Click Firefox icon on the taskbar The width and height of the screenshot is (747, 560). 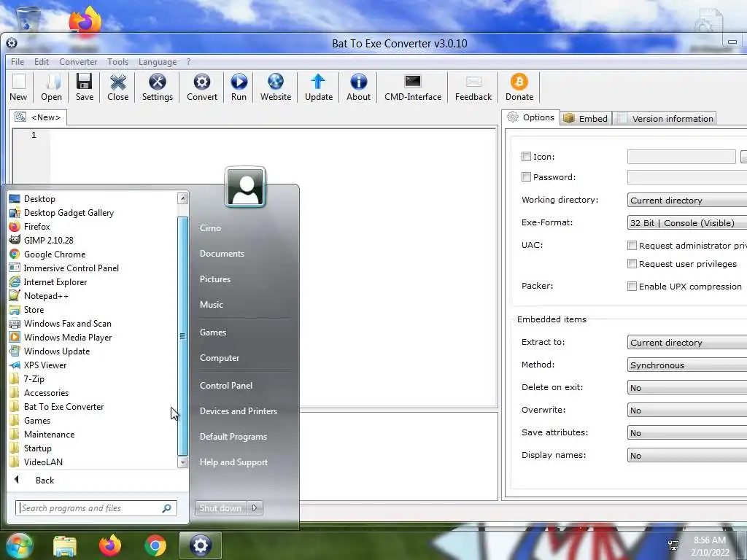click(110, 545)
